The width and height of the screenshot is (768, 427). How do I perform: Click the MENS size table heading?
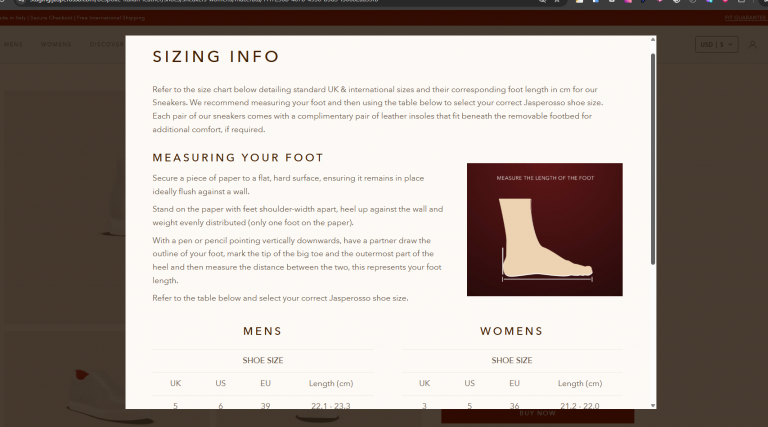[263, 332]
